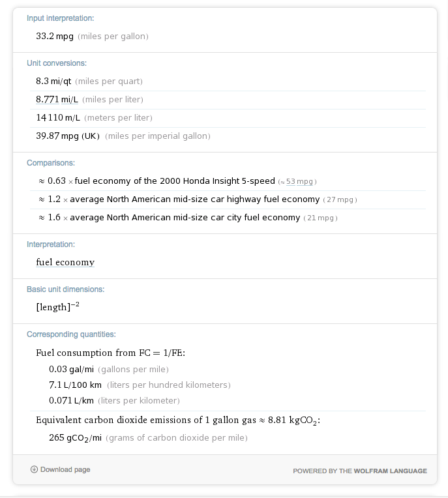Open the Download page text link
The height and width of the screenshot is (498, 448).
click(x=65, y=469)
